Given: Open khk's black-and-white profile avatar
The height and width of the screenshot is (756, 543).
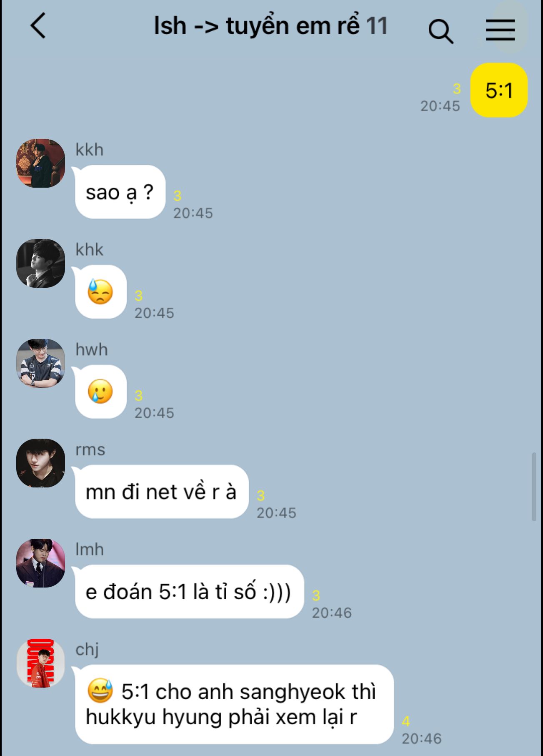Looking at the screenshot, I should (x=40, y=263).
